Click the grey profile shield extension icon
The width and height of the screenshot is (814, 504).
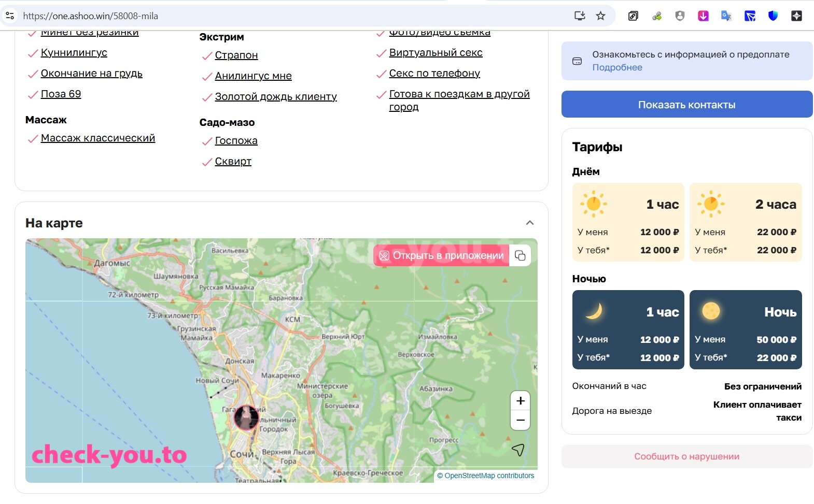680,16
